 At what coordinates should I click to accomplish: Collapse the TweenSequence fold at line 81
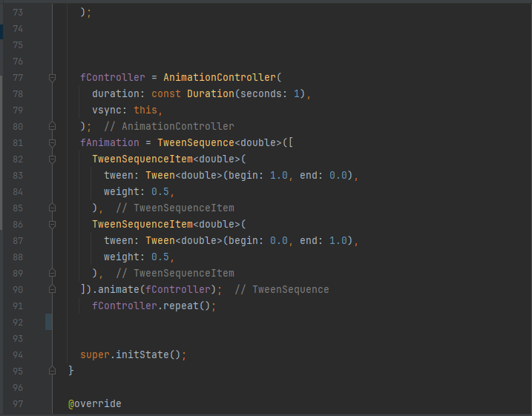[x=52, y=142]
